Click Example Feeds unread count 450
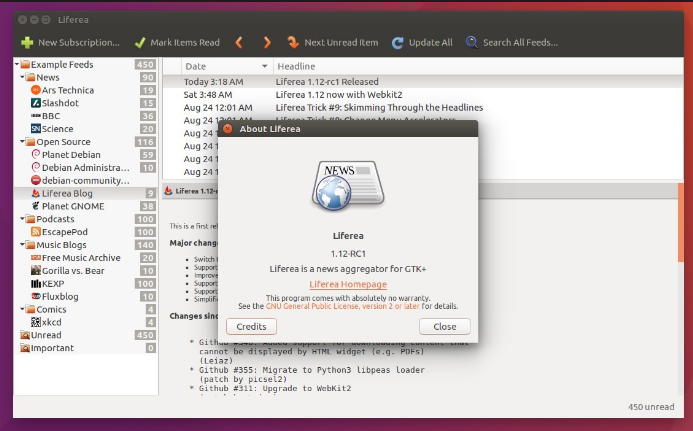 tap(145, 65)
